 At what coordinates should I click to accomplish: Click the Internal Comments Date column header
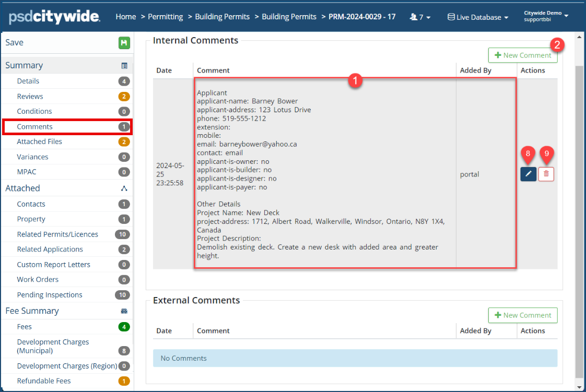pyautogui.click(x=164, y=70)
